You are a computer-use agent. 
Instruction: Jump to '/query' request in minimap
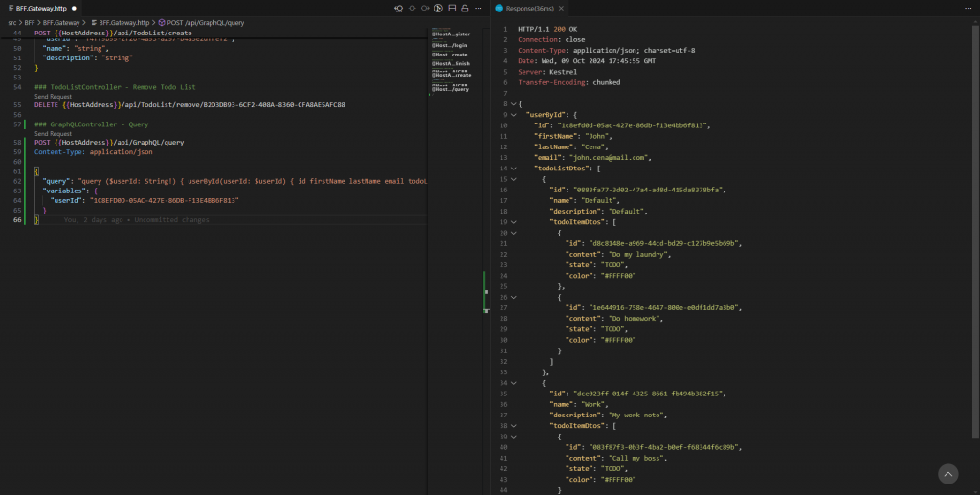click(x=450, y=89)
